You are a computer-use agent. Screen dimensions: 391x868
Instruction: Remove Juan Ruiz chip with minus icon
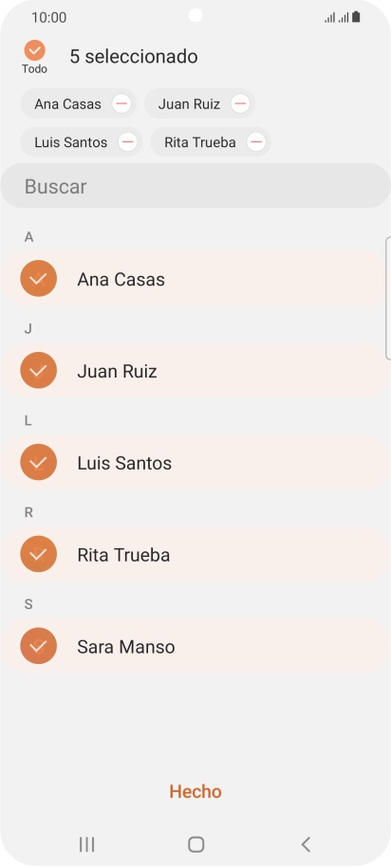tap(240, 103)
